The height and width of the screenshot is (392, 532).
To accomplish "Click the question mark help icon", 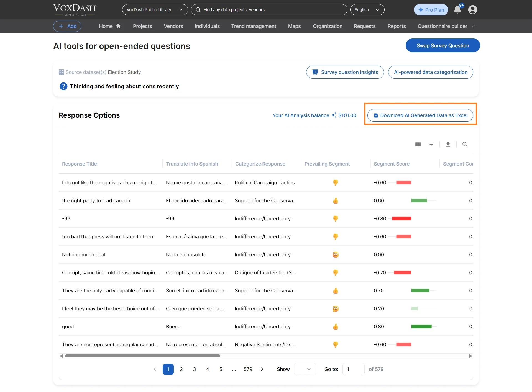I will click(63, 86).
